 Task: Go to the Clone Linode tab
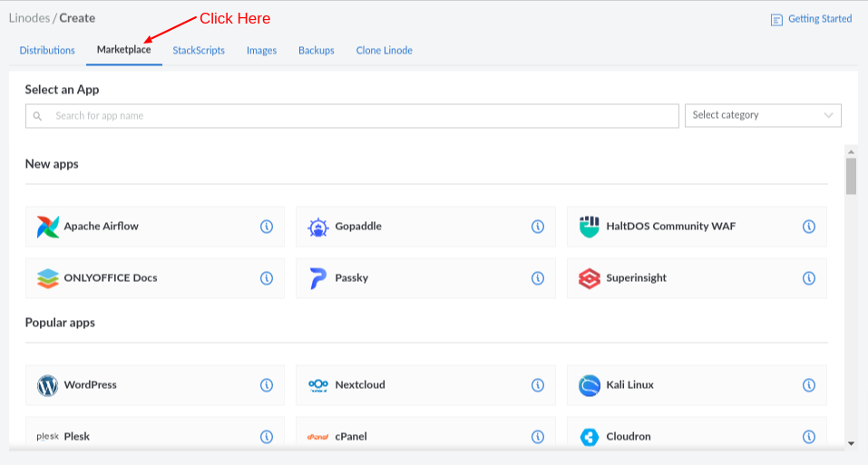pos(385,51)
